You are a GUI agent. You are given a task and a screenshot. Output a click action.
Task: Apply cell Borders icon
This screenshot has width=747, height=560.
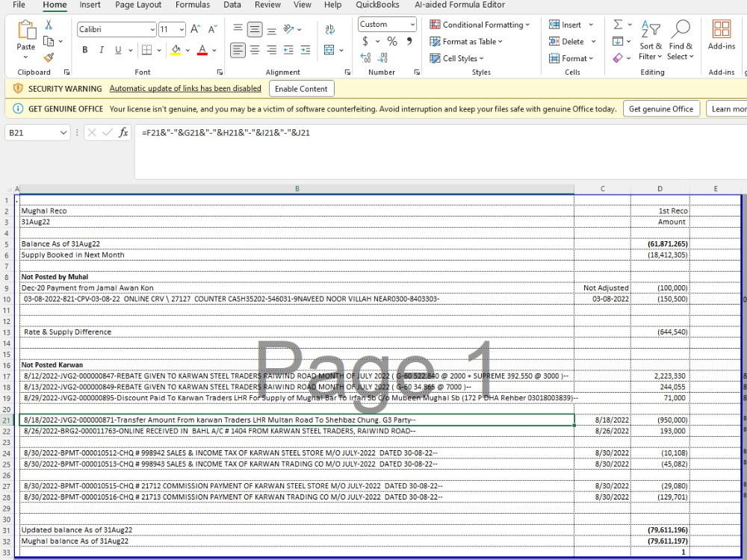(x=146, y=50)
